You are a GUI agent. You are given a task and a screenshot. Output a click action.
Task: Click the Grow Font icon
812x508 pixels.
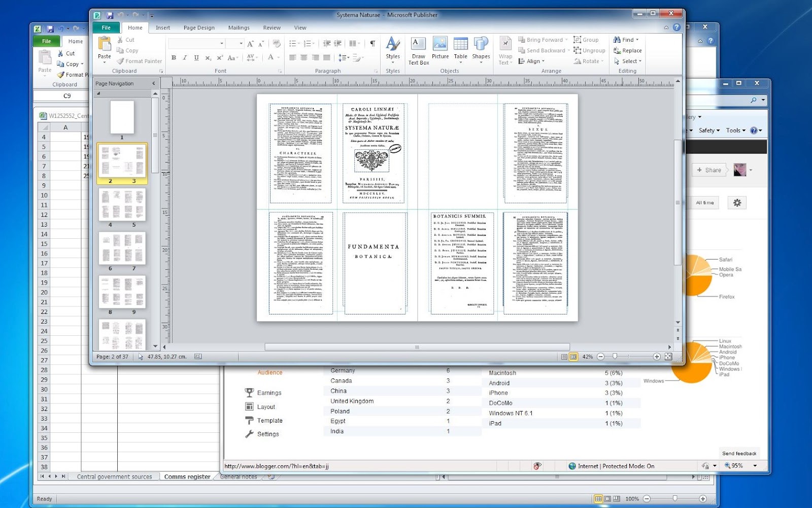click(251, 44)
